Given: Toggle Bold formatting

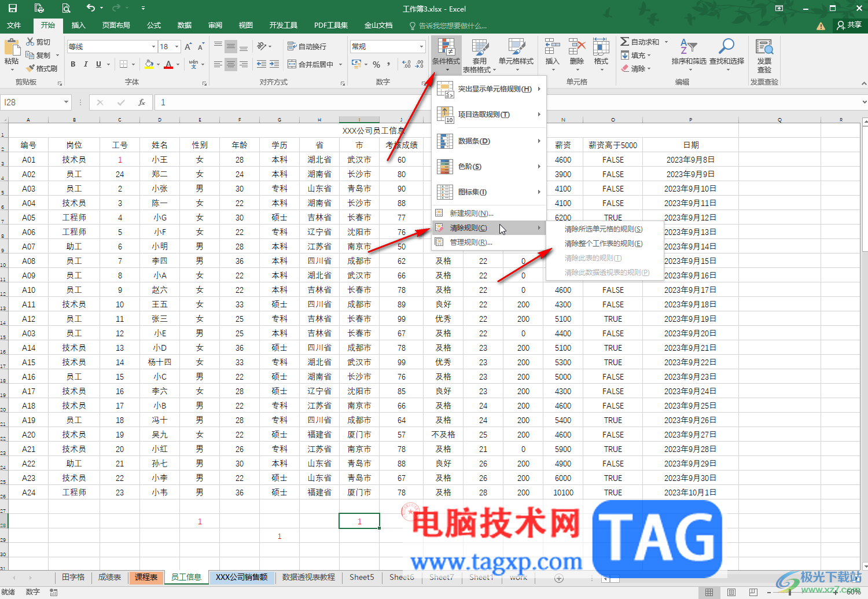Looking at the screenshot, I should click(x=73, y=64).
